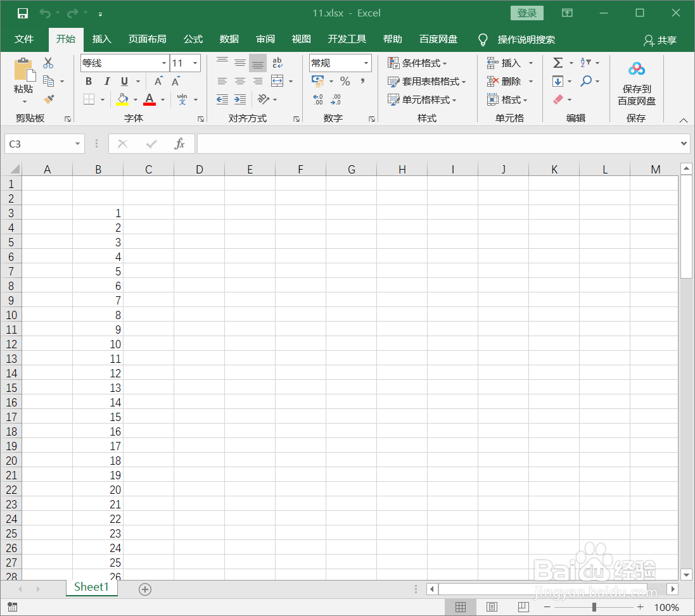This screenshot has height=616, width=695.
Task: Apply Comma Style number format
Action: coord(362,81)
